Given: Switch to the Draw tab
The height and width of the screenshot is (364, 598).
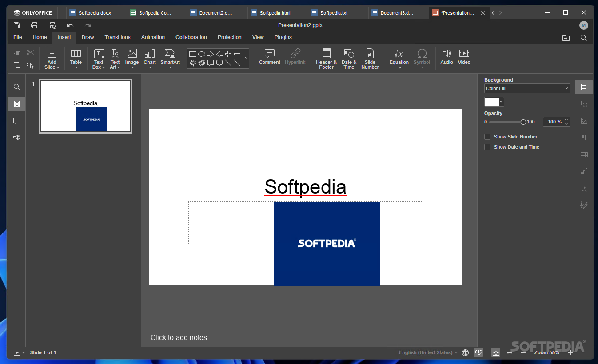Looking at the screenshot, I should [88, 37].
